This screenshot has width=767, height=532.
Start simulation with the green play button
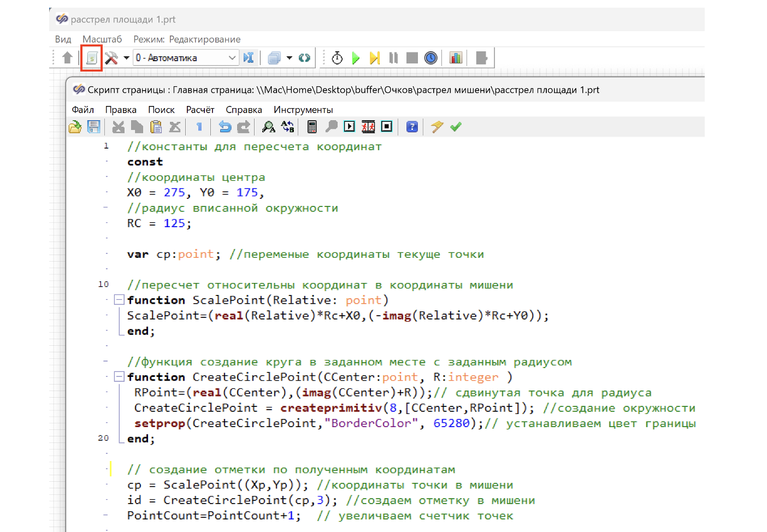pyautogui.click(x=356, y=58)
